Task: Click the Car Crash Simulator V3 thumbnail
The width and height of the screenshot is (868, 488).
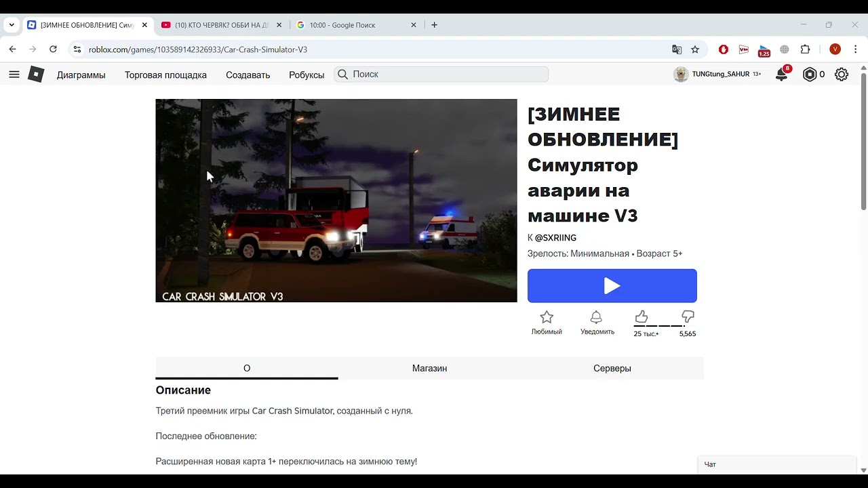Action: point(336,201)
